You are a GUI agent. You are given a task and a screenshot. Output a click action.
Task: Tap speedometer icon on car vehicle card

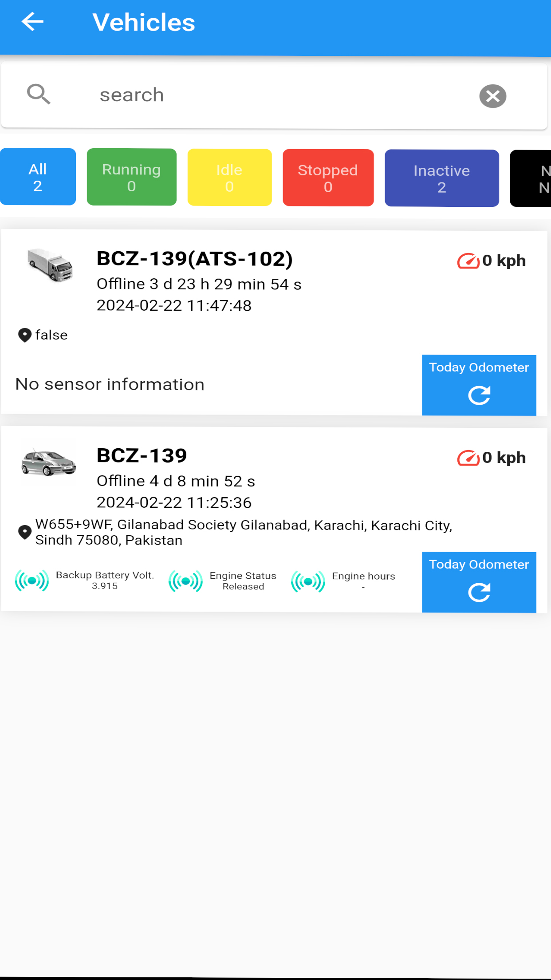(468, 458)
